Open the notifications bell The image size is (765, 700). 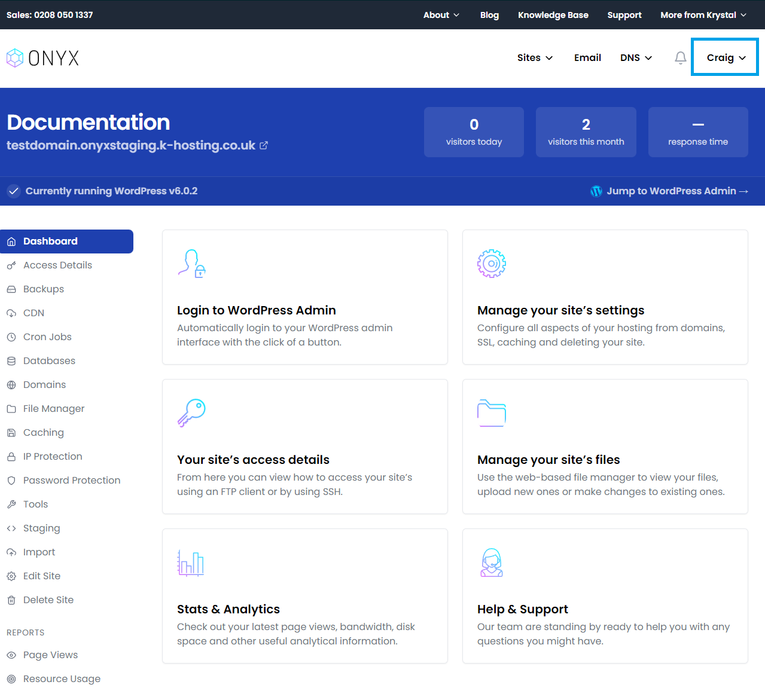[681, 58]
